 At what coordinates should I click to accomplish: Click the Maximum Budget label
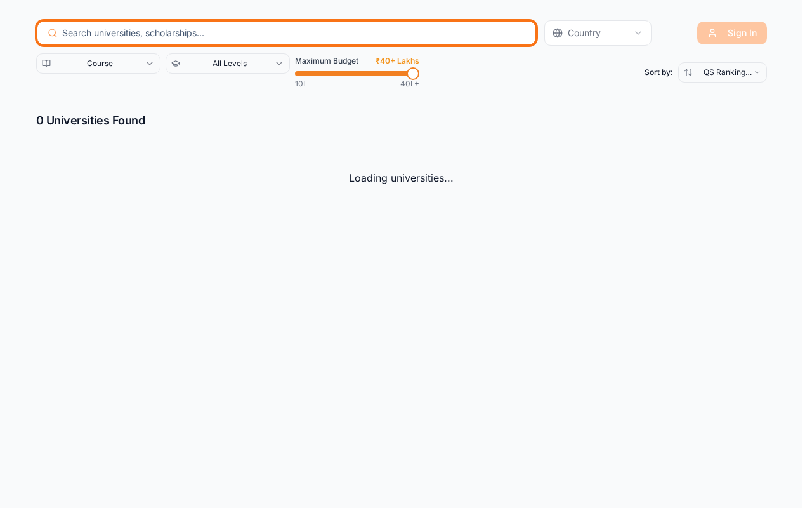click(327, 61)
